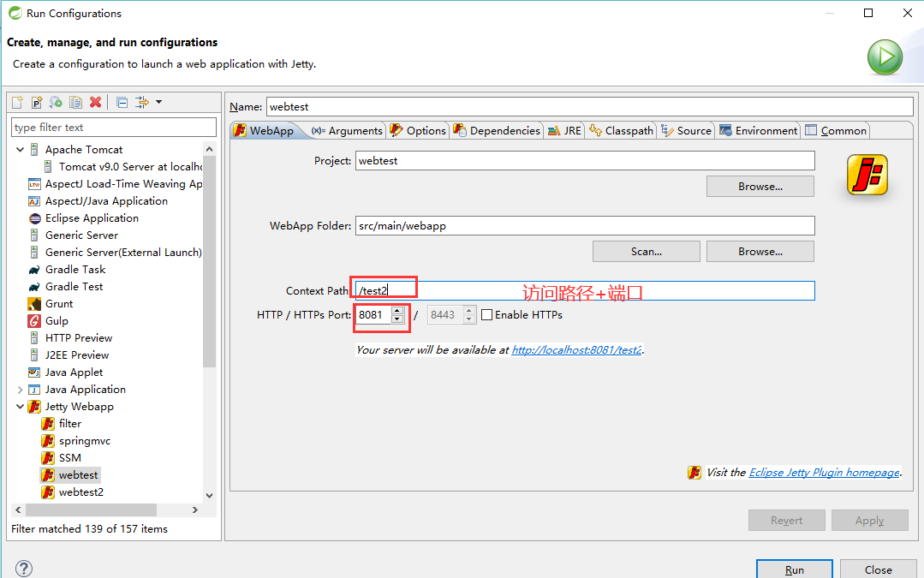
Task: Click the large Jetty logo icon
Action: tap(867, 175)
